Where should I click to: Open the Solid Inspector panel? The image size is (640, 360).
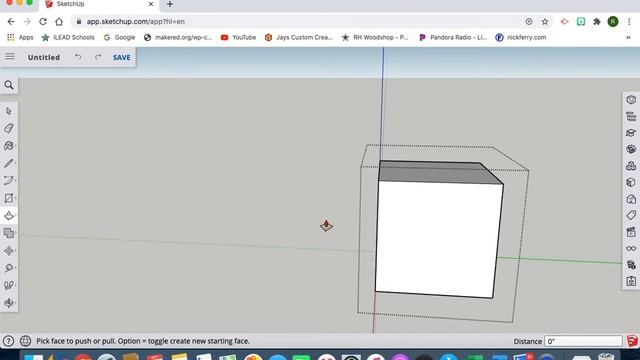(631, 265)
